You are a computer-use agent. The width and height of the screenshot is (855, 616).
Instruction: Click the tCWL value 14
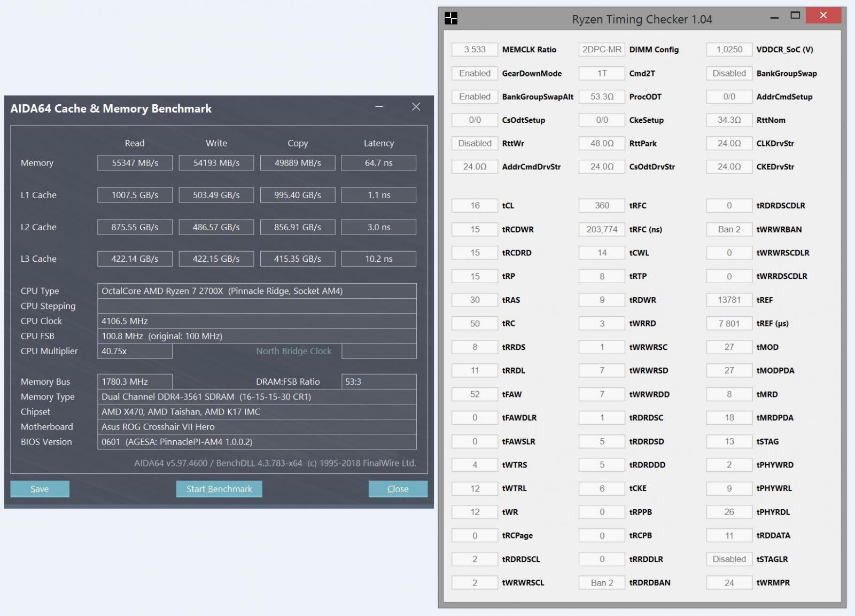(602, 253)
